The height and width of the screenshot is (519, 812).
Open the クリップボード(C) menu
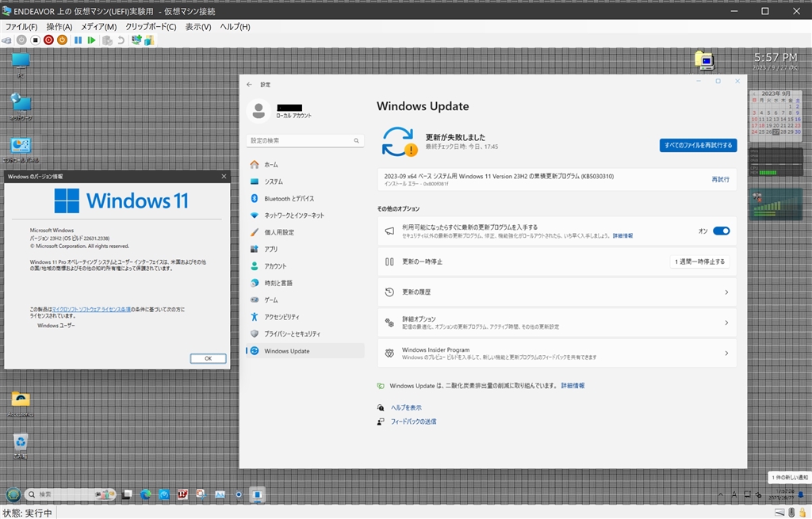coord(151,27)
